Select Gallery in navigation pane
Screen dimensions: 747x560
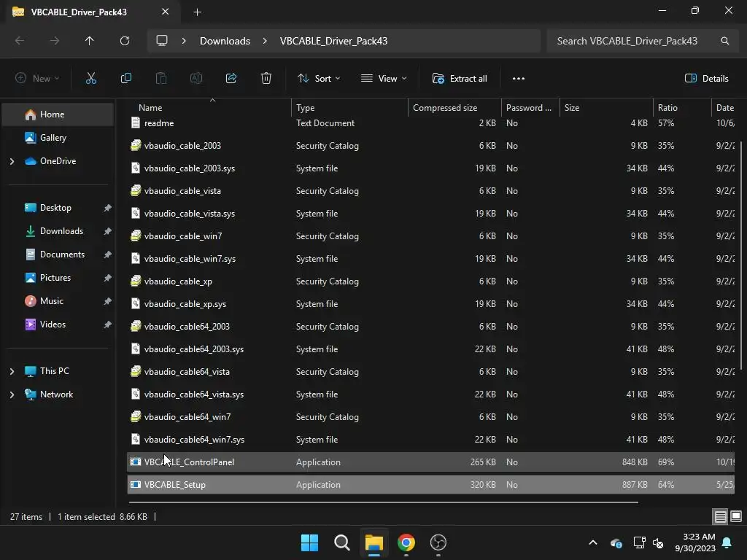pyautogui.click(x=58, y=138)
